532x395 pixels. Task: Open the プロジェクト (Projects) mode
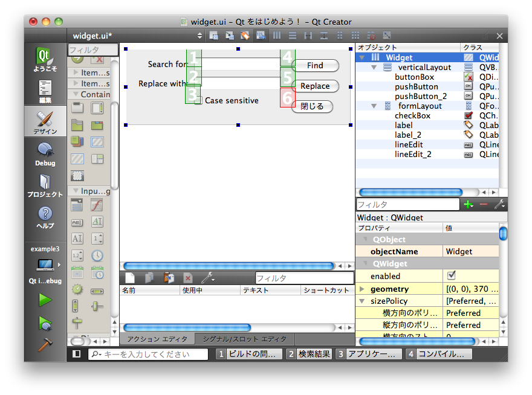(x=45, y=185)
